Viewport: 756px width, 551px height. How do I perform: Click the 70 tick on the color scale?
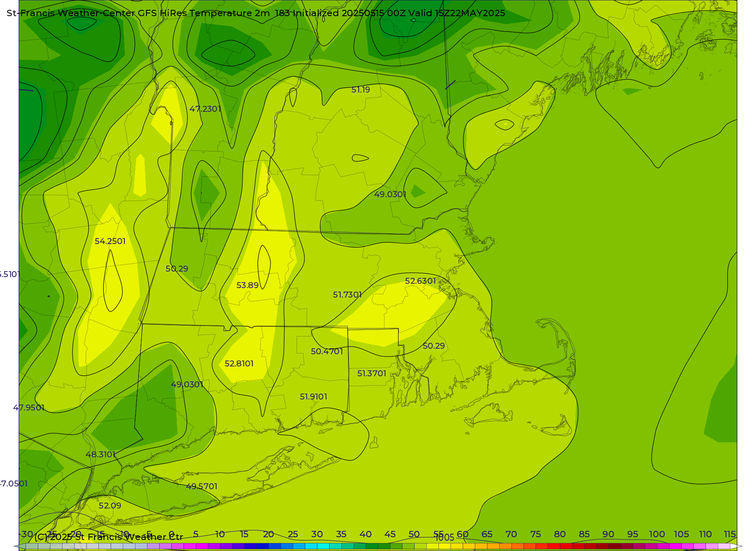pyautogui.click(x=511, y=534)
